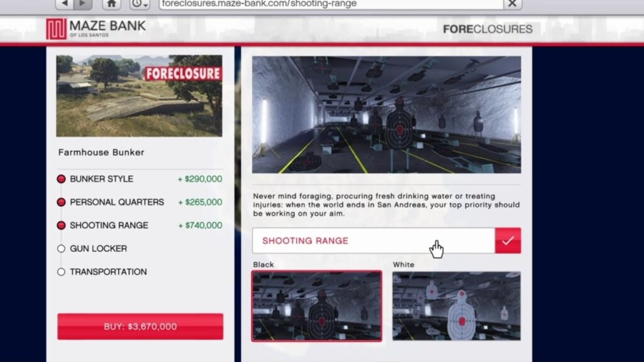The width and height of the screenshot is (644, 362).
Task: Click the BUY: $3,670,000 button
Action: coord(140,327)
